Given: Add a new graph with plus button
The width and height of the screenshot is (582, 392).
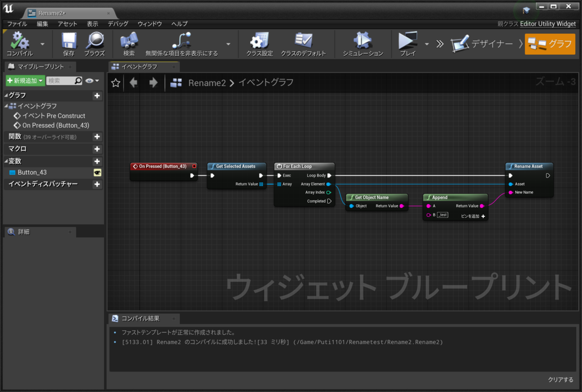Looking at the screenshot, I should pyautogui.click(x=97, y=96).
